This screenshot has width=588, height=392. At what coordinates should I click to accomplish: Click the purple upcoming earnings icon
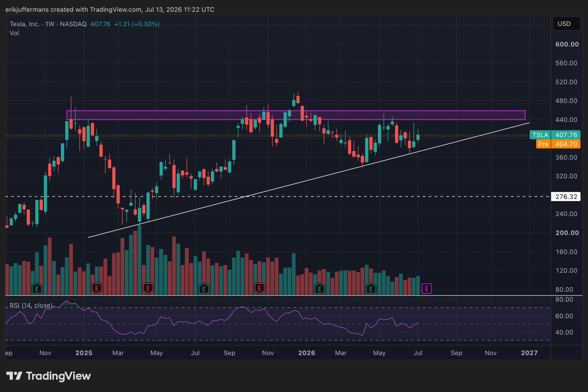(426, 288)
